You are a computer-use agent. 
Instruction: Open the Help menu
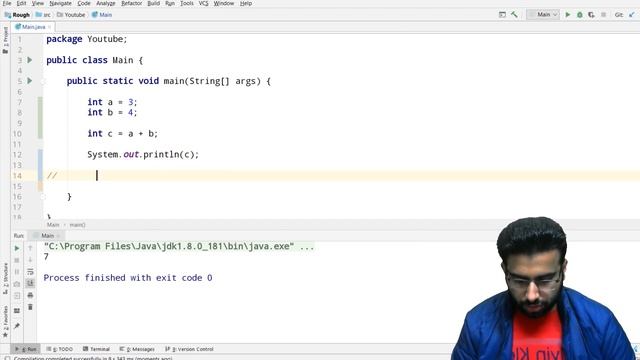[246, 3]
